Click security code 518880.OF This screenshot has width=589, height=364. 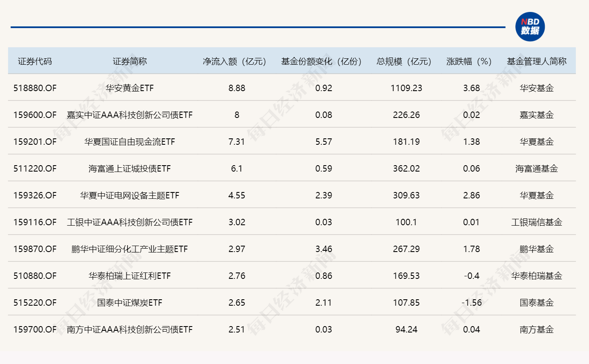35,88
